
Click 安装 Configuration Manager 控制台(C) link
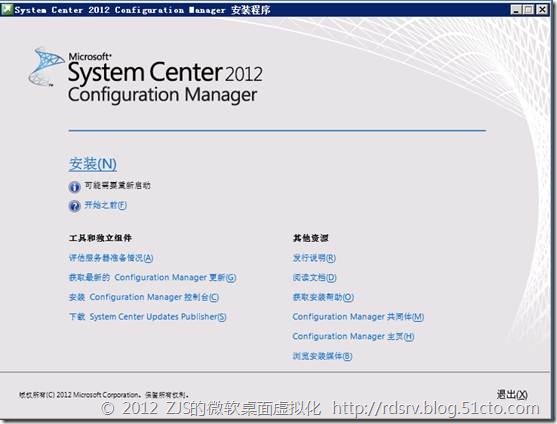coord(144,297)
